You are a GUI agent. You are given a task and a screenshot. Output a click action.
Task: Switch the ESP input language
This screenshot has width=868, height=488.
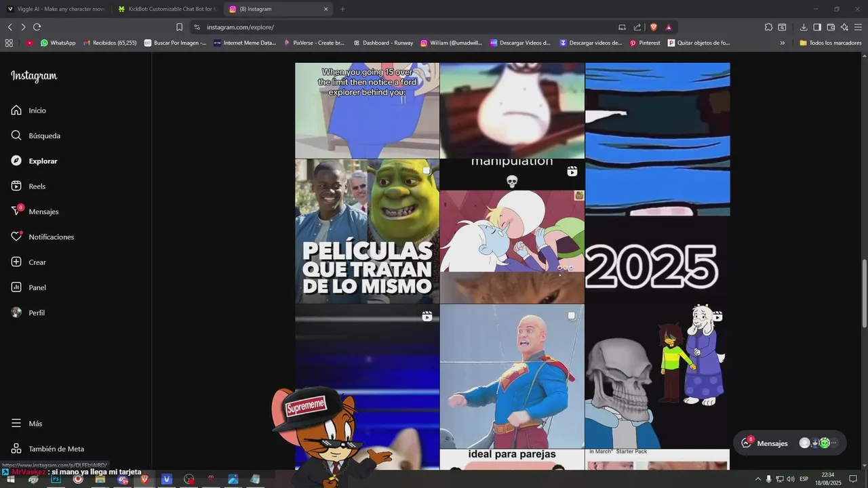click(x=804, y=479)
